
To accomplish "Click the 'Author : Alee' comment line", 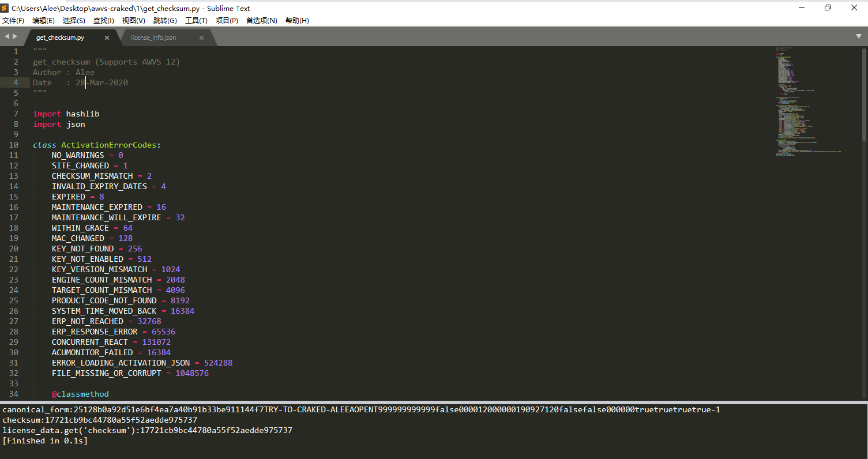I will point(63,72).
